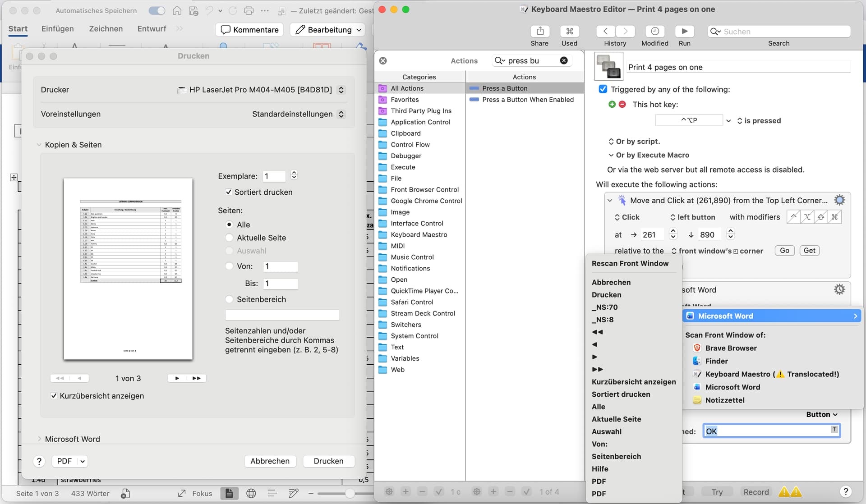
Task: Click the help question mark in print dialog
Action: 39,461
